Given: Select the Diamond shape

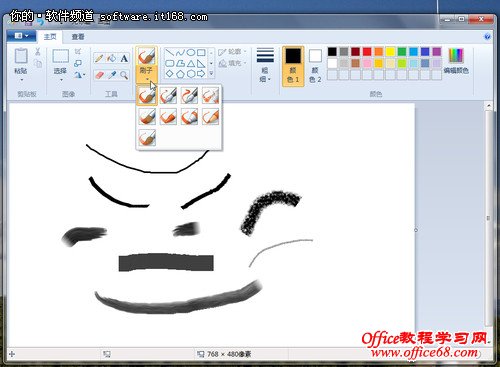Looking at the screenshot, I should pyautogui.click(x=170, y=74).
